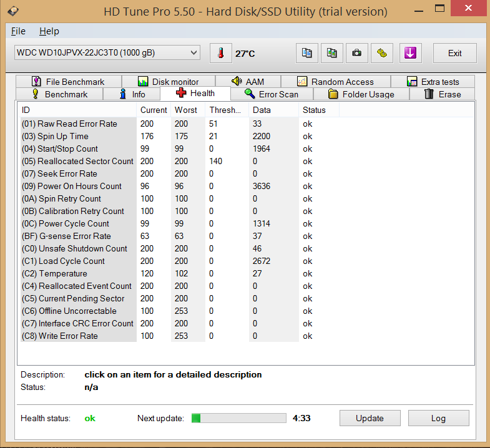Click the copy screenshot to clipboard icon
The height and width of the screenshot is (448, 490).
point(332,53)
